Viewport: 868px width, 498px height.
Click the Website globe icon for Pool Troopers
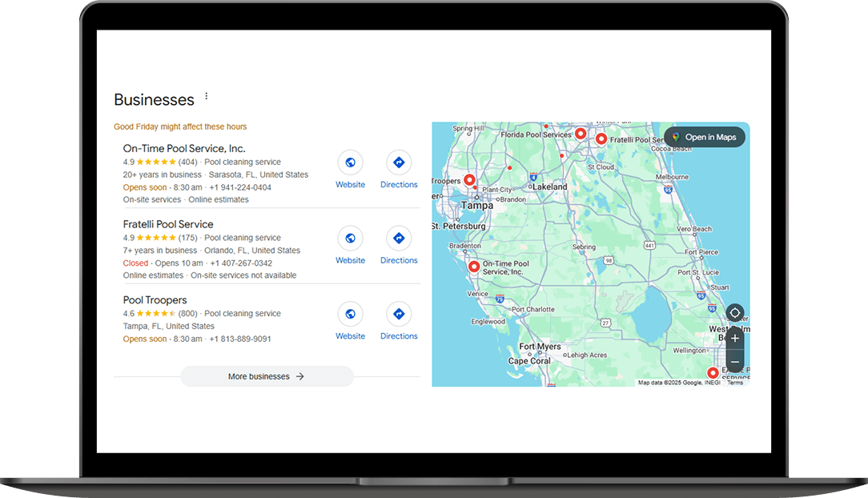click(351, 314)
